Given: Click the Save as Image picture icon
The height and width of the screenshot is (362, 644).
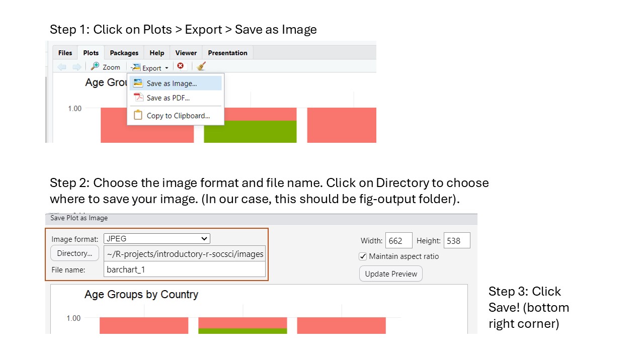Looking at the screenshot, I should tap(138, 83).
